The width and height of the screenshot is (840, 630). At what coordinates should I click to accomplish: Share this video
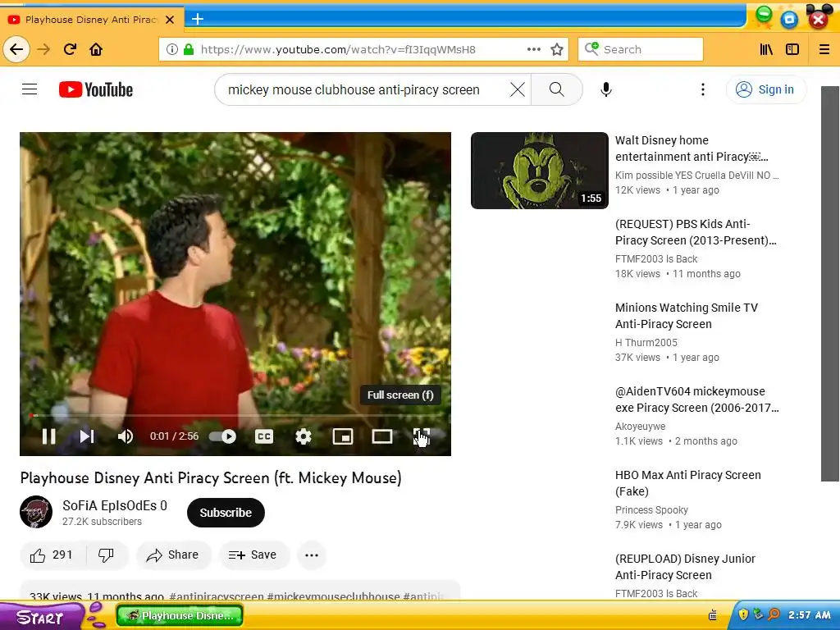(174, 555)
